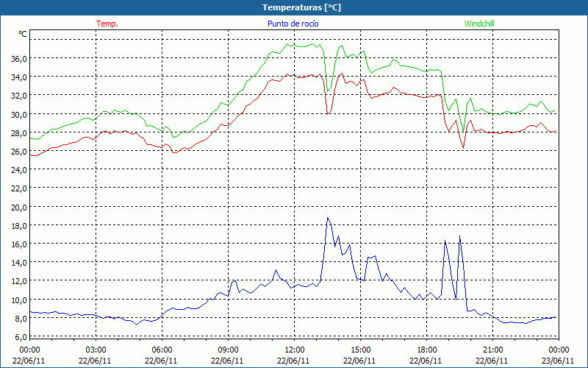Click the 20,0 y-axis value

point(18,208)
